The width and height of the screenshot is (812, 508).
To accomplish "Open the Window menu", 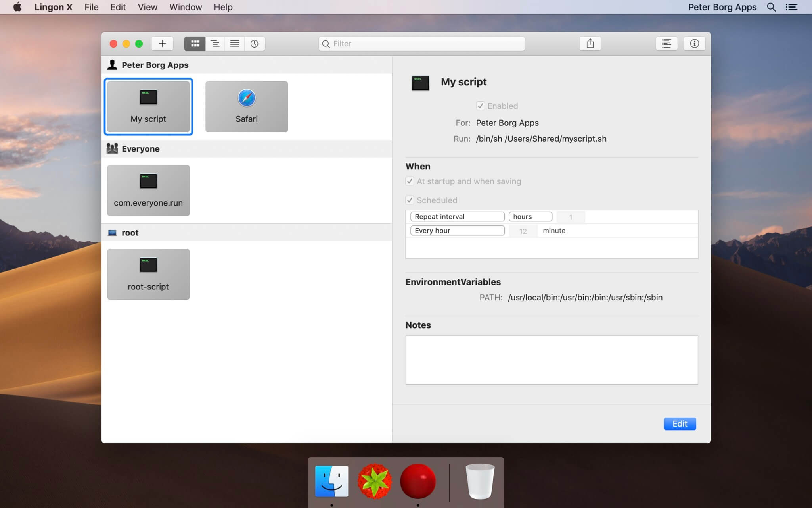I will [186, 7].
